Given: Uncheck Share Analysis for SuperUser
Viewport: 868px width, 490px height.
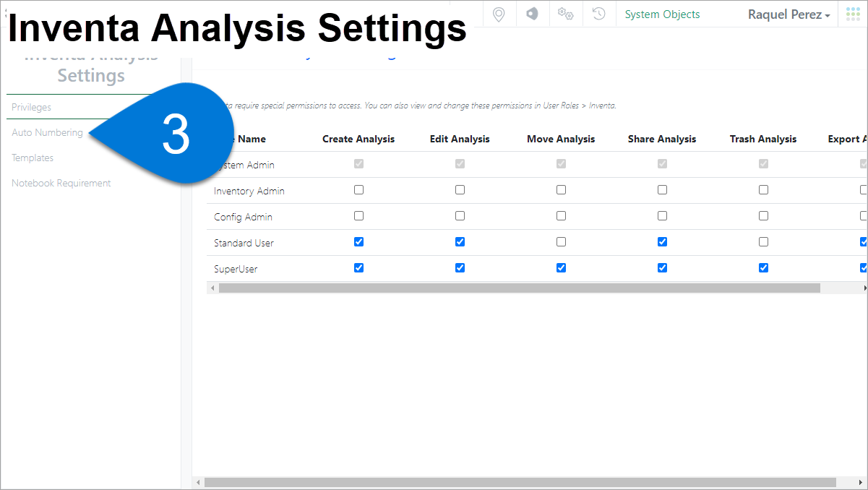Looking at the screenshot, I should coord(662,268).
